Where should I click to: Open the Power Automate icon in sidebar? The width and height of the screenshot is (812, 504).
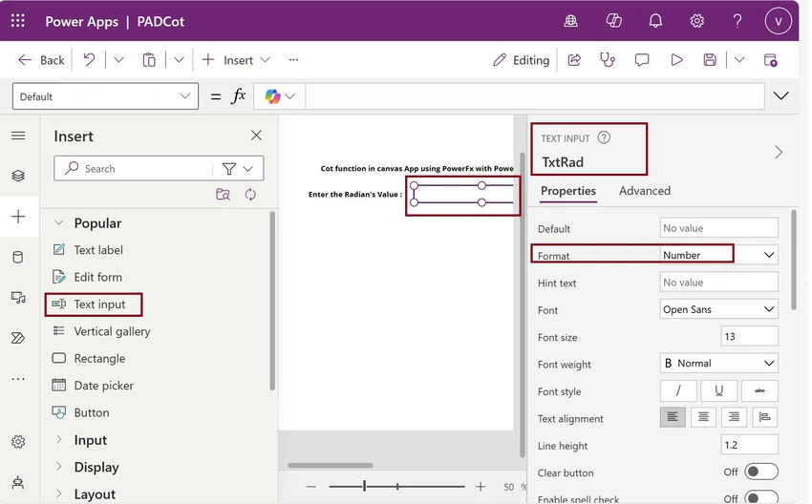pos(18,338)
